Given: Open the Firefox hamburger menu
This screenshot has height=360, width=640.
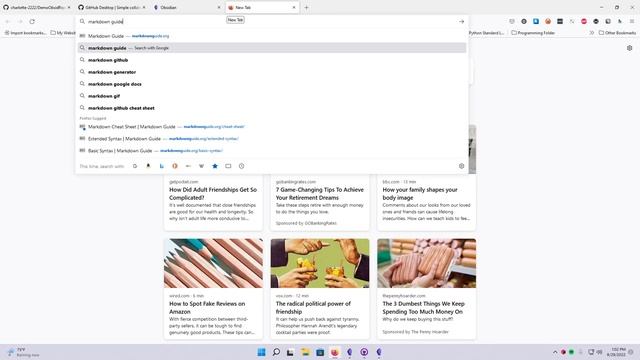Looking at the screenshot, I should pos(632,21).
